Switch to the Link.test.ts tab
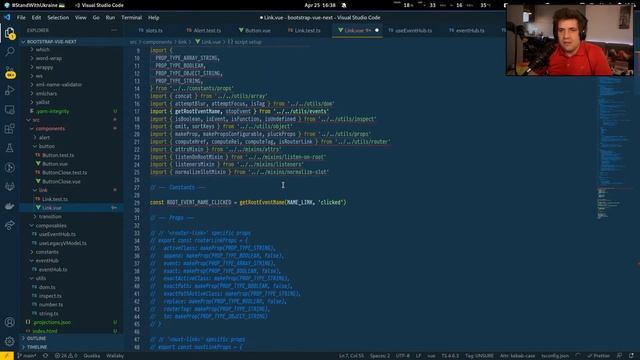The image size is (640, 360). (304, 30)
